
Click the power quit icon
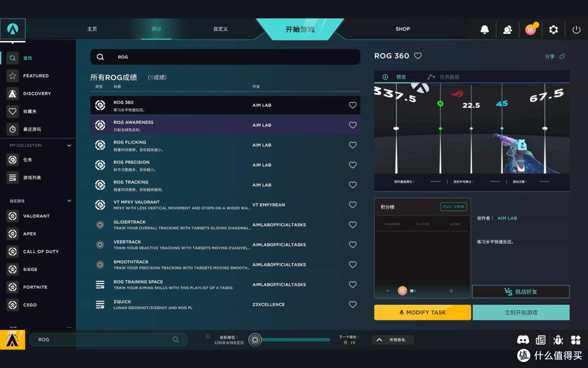(x=576, y=29)
